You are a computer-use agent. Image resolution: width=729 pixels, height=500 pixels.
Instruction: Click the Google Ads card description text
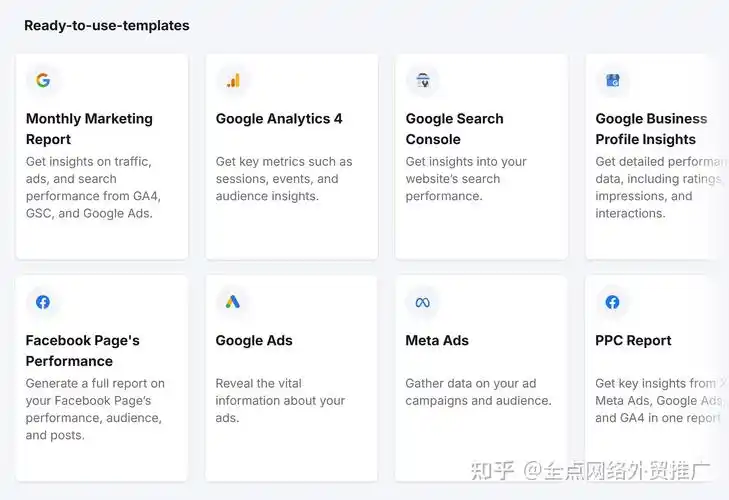[x=280, y=400]
